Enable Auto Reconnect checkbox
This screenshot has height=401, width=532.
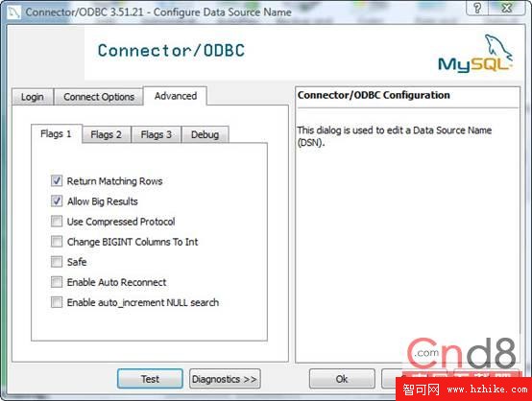[x=57, y=282]
